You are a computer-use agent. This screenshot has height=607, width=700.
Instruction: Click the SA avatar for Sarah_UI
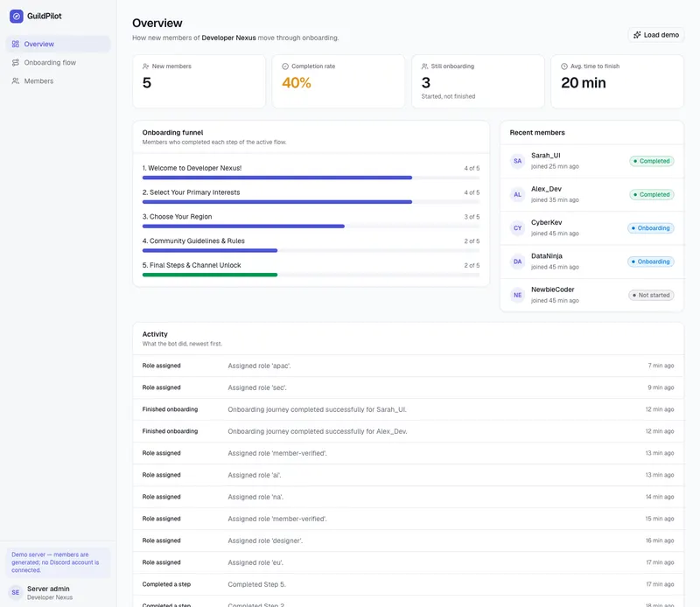[x=517, y=161]
